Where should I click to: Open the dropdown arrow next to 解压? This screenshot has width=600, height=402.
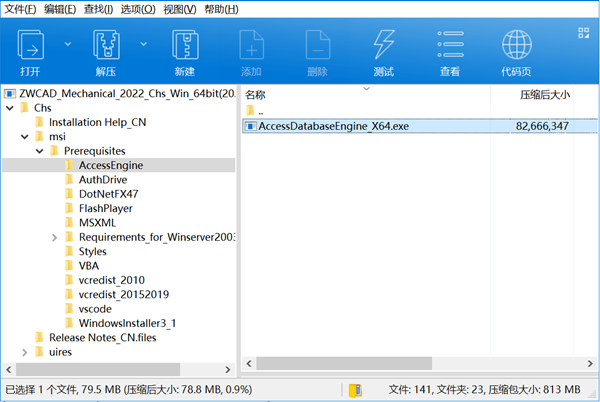(x=143, y=44)
